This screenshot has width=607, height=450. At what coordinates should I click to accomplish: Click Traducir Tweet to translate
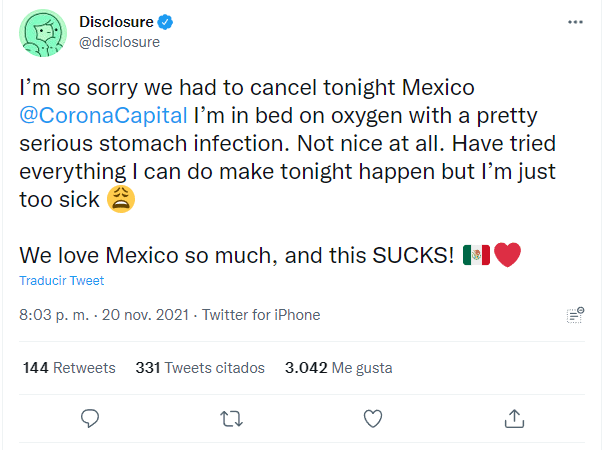pyautogui.click(x=62, y=281)
